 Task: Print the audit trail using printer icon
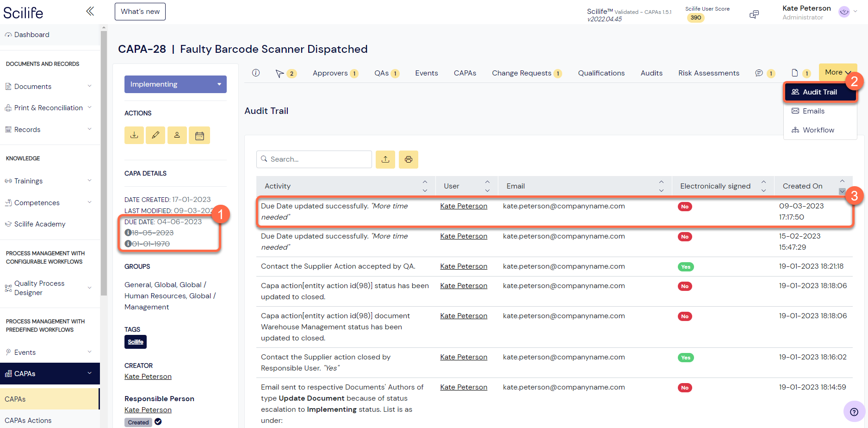pyautogui.click(x=409, y=159)
